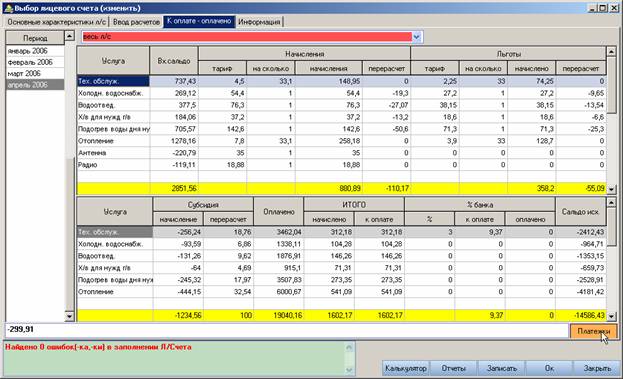The image size is (623, 379).
Task: Select the 'Радио' service row
Action: (x=342, y=164)
